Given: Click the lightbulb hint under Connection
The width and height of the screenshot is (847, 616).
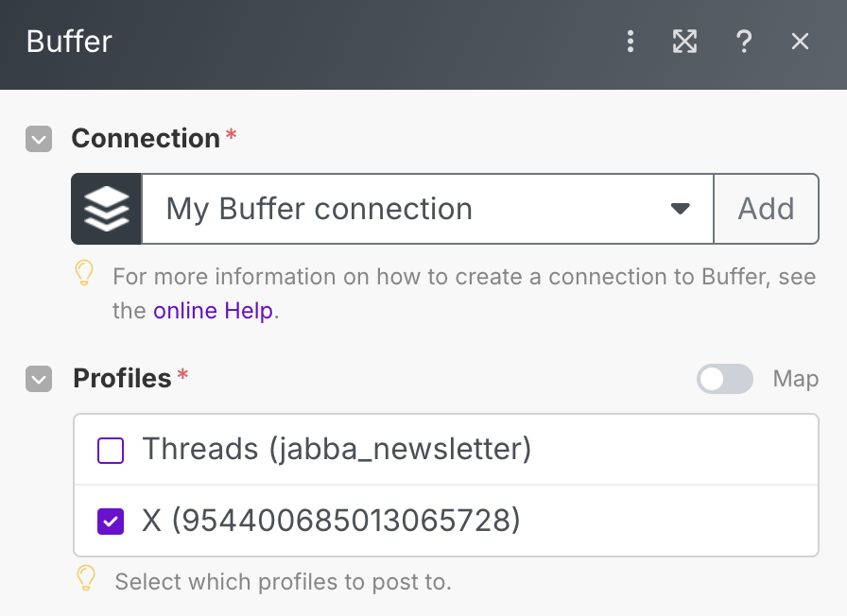Looking at the screenshot, I should [84, 273].
